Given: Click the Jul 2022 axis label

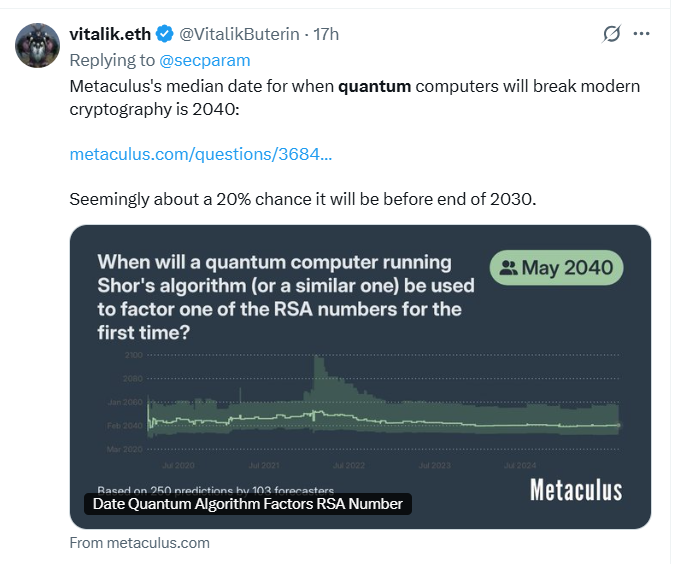Looking at the screenshot, I should coord(349,466).
